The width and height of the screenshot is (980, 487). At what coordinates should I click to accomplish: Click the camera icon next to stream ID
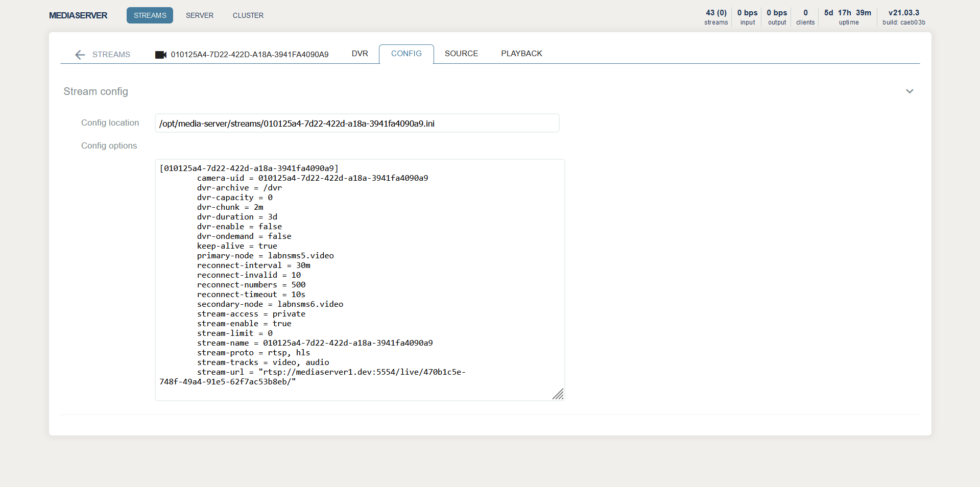pos(161,55)
